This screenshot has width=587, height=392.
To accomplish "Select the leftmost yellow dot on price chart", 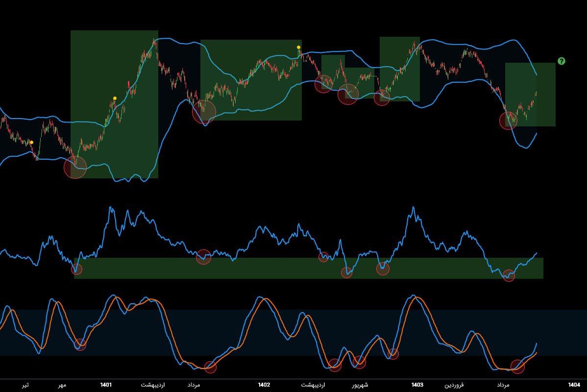I will tap(31, 143).
